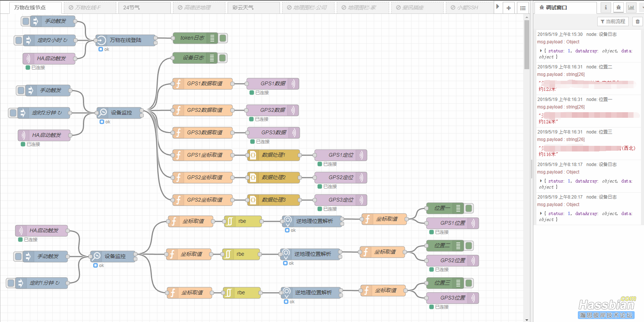Viewport: 644px width, 322px height.
Task: Open the info sidebar tab icon
Action: tap(606, 7)
